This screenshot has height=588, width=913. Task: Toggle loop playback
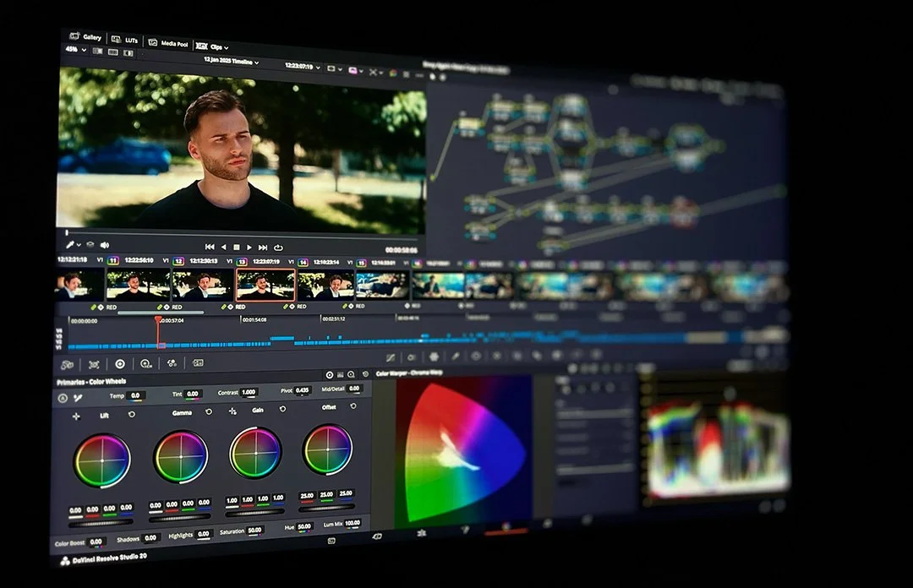click(x=278, y=248)
